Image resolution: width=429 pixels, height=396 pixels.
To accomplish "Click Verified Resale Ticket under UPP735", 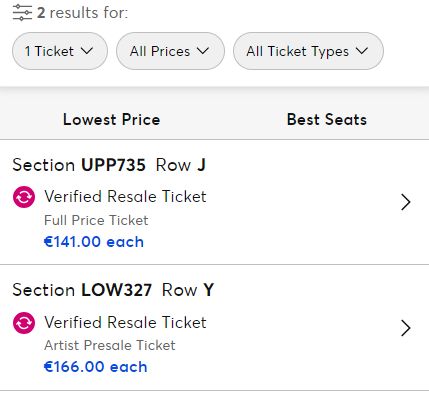I will click(125, 197).
